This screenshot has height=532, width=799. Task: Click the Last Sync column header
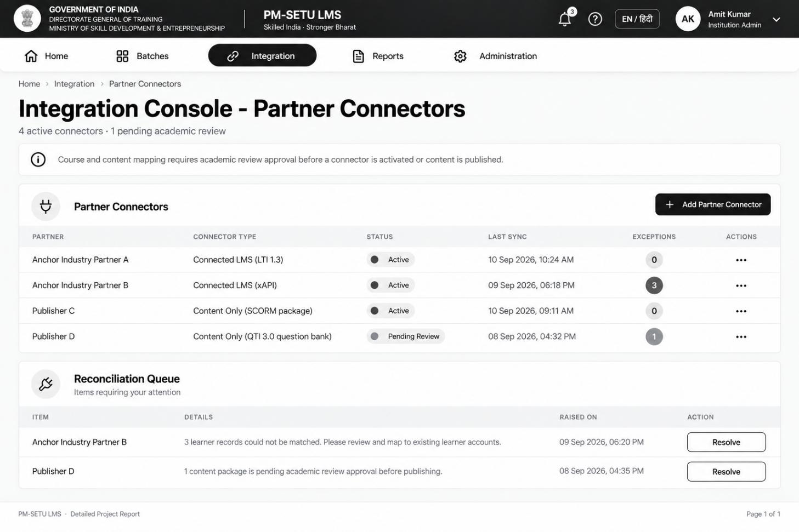(x=507, y=237)
